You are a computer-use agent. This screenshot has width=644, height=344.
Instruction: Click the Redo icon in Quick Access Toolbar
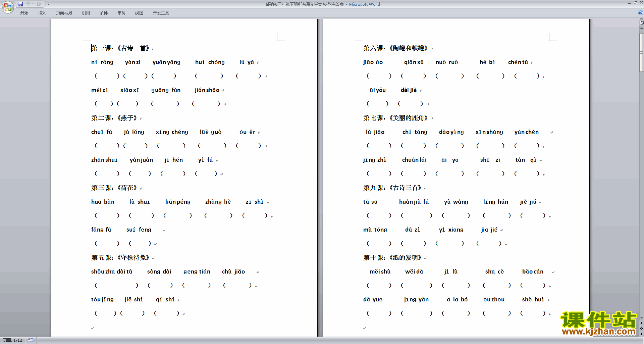[39, 4]
